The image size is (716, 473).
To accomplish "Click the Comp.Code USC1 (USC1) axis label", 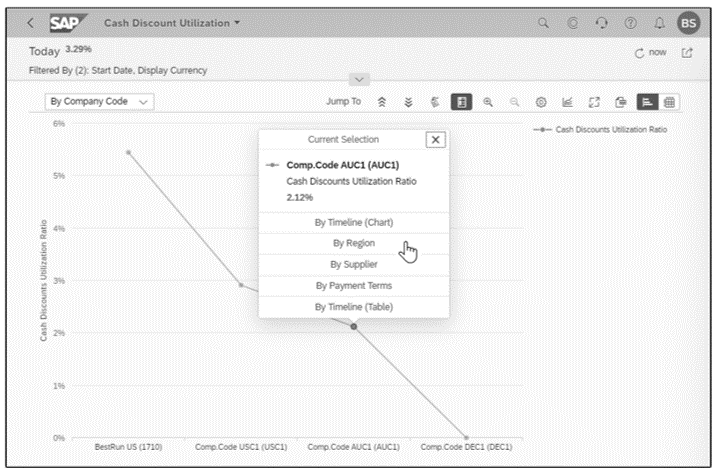I will (241, 447).
